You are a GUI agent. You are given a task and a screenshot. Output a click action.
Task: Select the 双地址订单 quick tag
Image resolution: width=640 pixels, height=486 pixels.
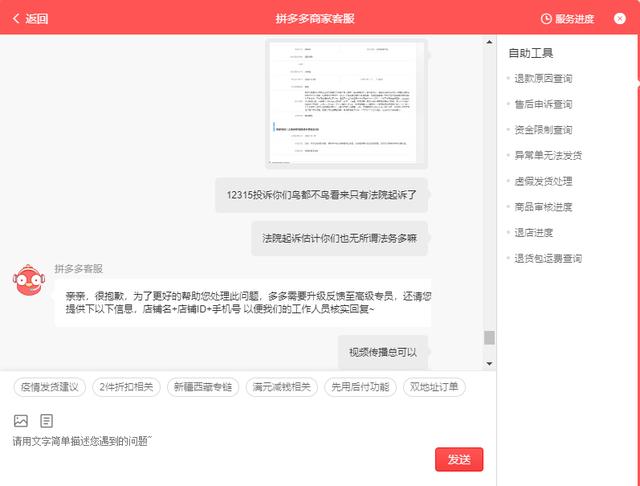[x=434, y=387]
